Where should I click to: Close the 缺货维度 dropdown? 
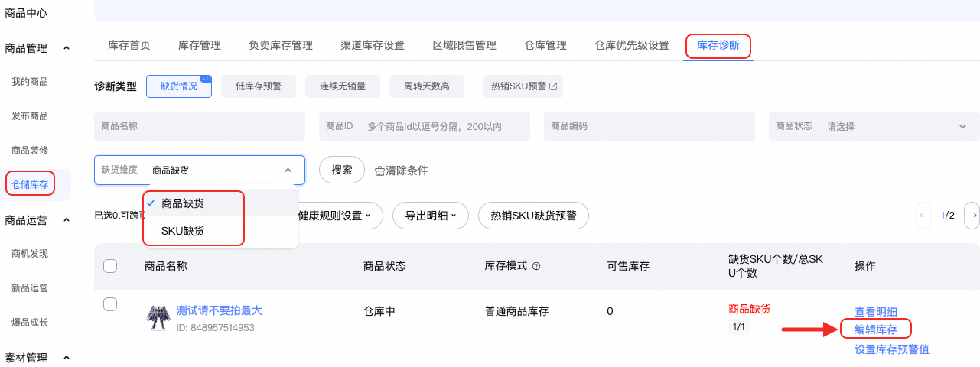288,171
